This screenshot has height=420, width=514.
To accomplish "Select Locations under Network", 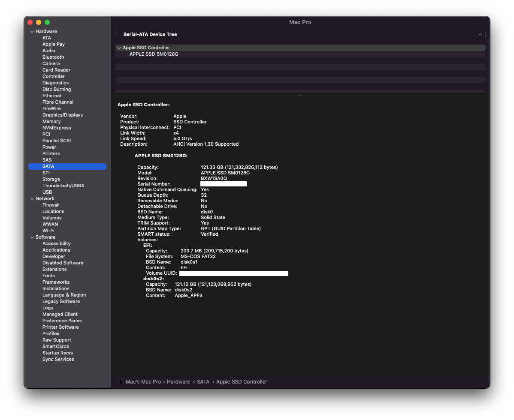I will tap(53, 211).
